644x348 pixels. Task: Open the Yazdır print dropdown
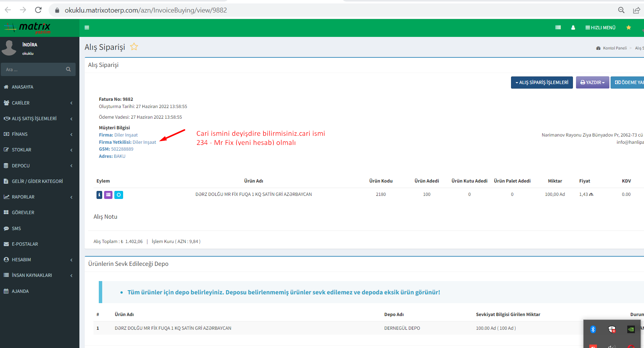click(592, 83)
